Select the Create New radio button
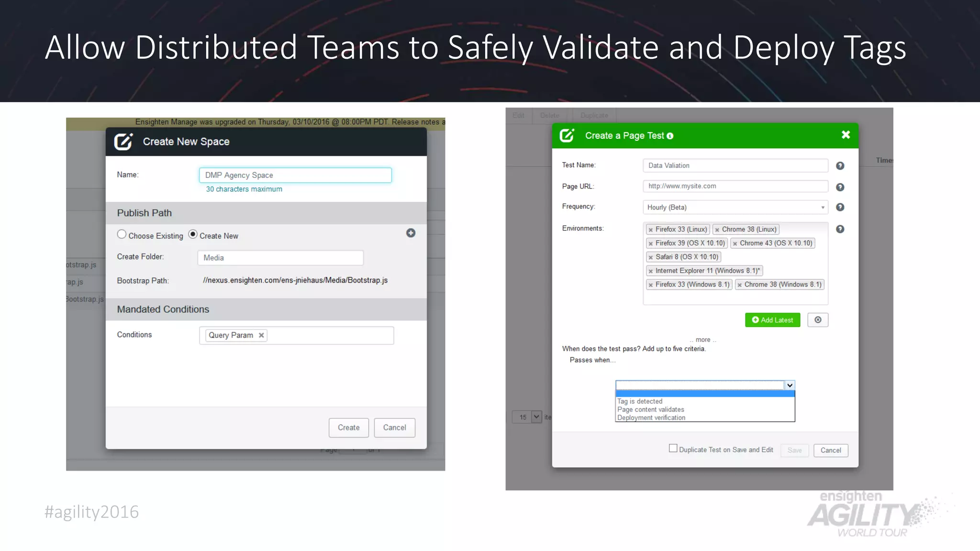 [193, 234]
